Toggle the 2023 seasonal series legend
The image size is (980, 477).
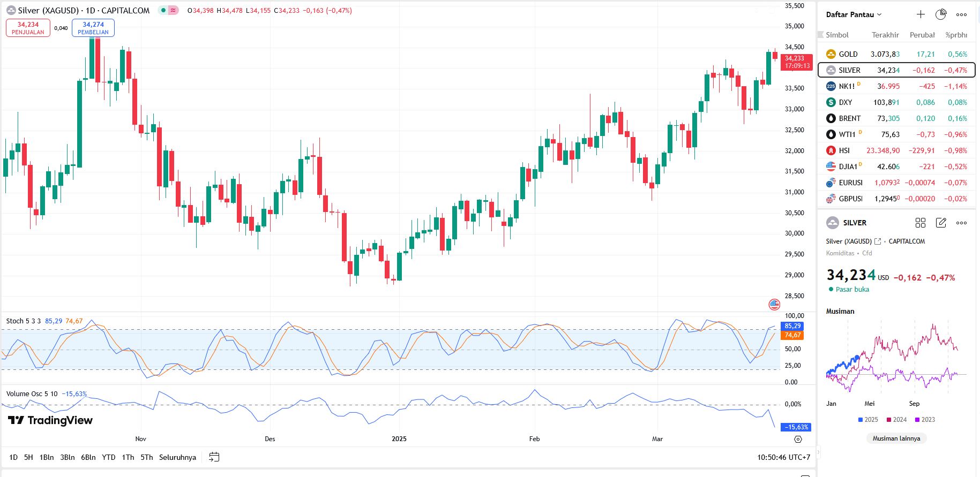[x=925, y=420]
